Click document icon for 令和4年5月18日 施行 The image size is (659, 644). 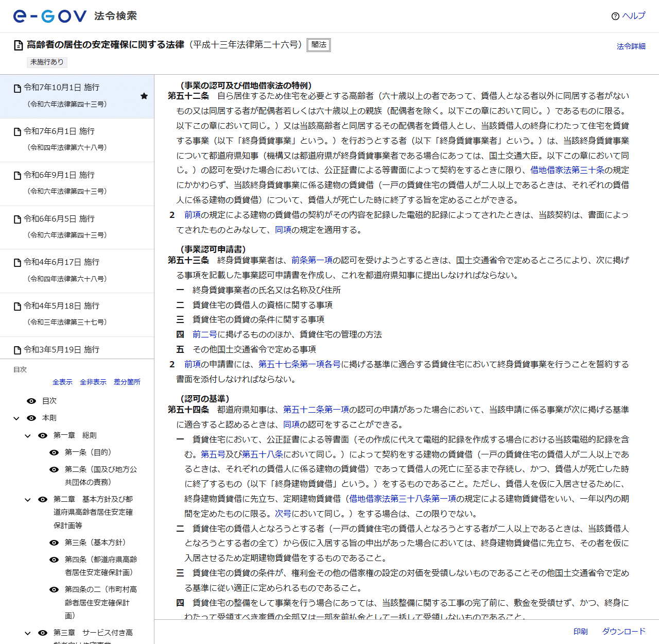(x=18, y=307)
